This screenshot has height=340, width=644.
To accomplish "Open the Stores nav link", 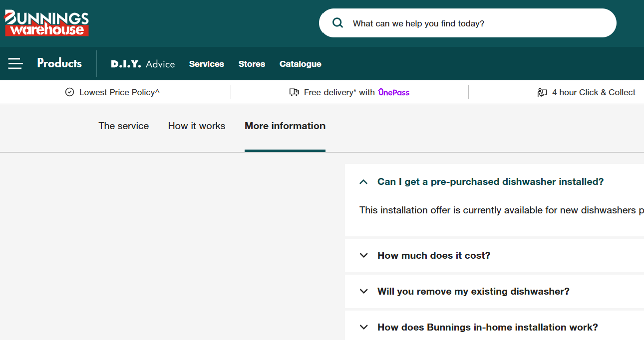I will point(252,64).
